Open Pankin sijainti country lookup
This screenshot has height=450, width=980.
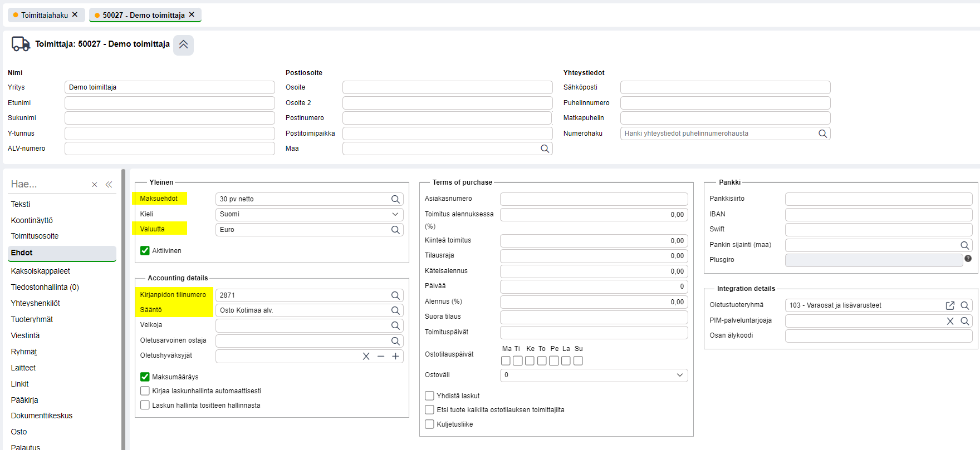(x=964, y=245)
